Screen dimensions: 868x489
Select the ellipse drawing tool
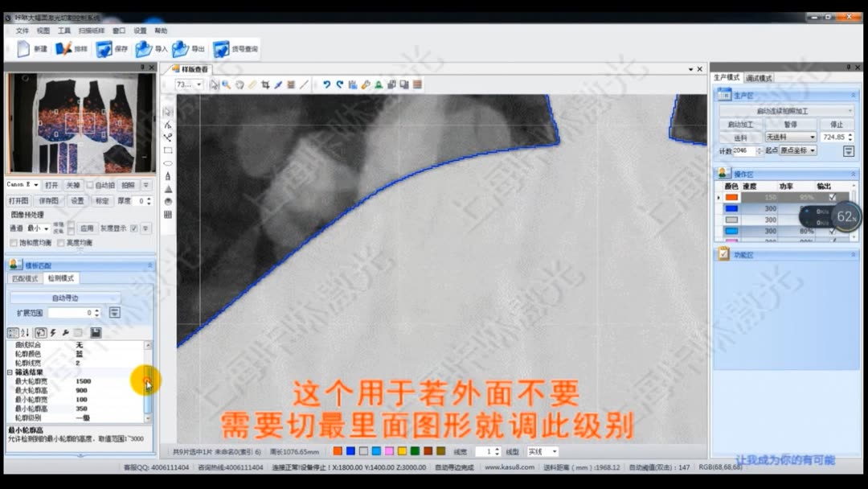tap(168, 163)
